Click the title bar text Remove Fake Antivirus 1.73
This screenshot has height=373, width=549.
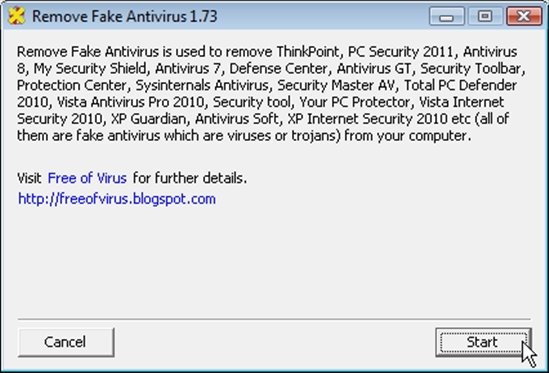coord(125,16)
